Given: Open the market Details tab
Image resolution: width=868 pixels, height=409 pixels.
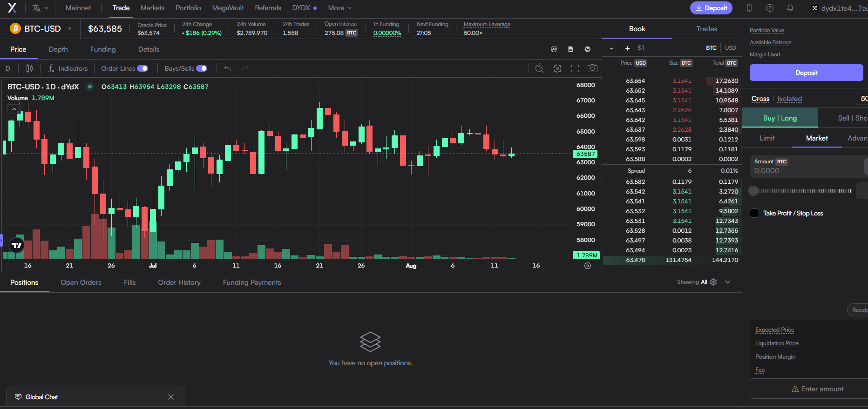Looking at the screenshot, I should (149, 49).
